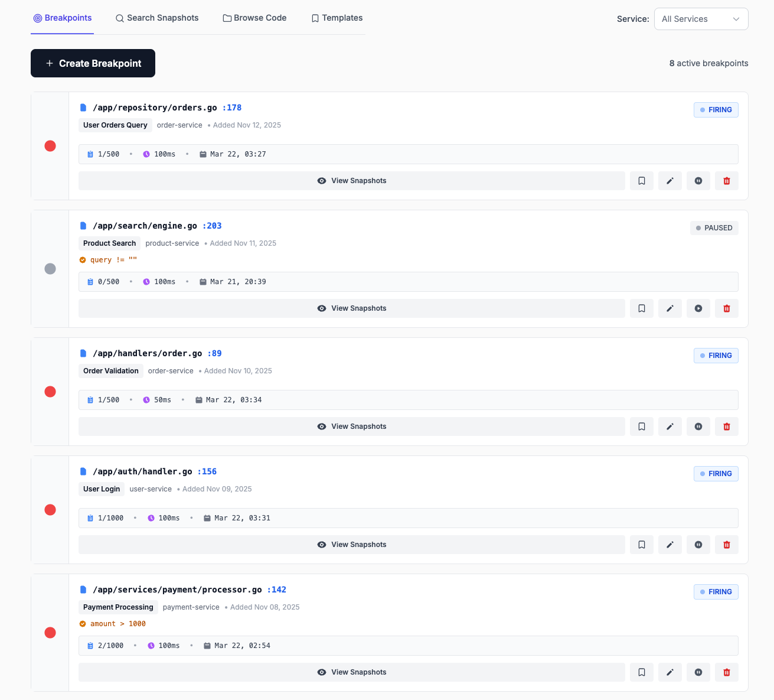The width and height of the screenshot is (774, 700).
Task: Edit the User Orders Query breakpoint
Action: (x=670, y=181)
